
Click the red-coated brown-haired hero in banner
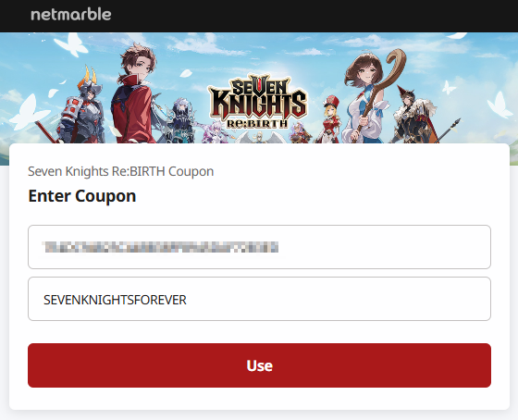pos(134,94)
